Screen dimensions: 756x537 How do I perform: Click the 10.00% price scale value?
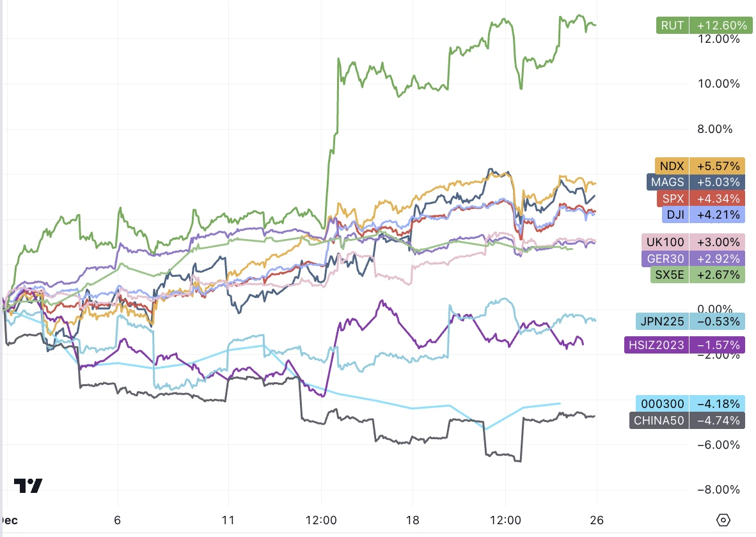coord(718,84)
